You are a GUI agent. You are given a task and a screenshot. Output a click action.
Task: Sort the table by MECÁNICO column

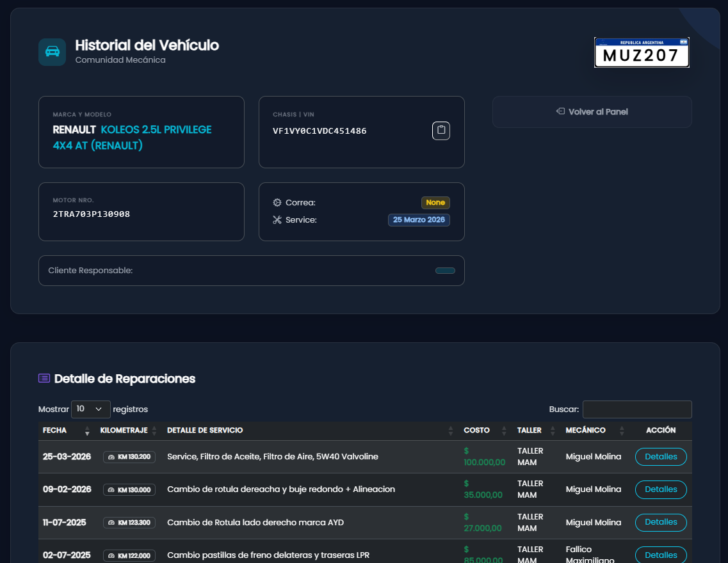pyautogui.click(x=595, y=431)
